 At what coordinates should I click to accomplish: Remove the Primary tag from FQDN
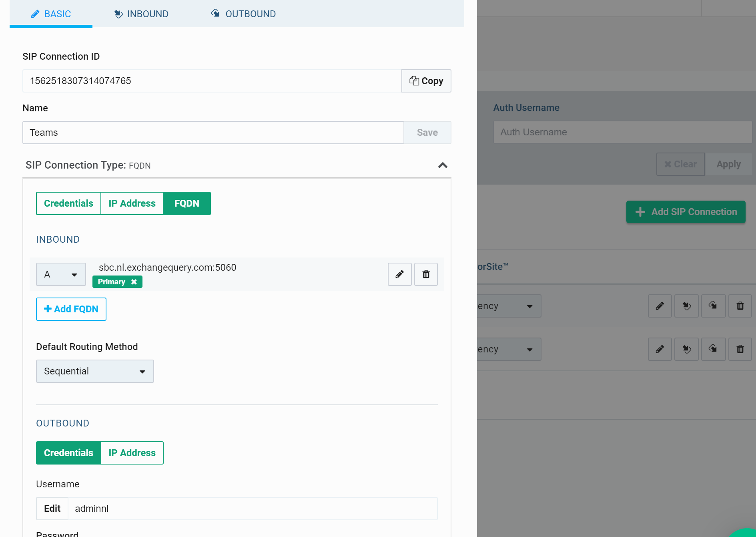click(134, 282)
